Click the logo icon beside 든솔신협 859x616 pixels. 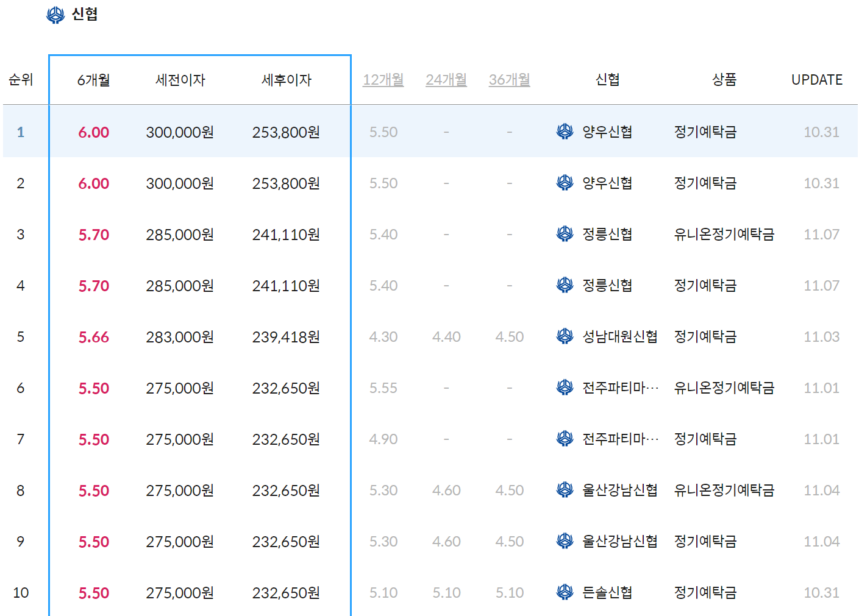click(x=565, y=592)
